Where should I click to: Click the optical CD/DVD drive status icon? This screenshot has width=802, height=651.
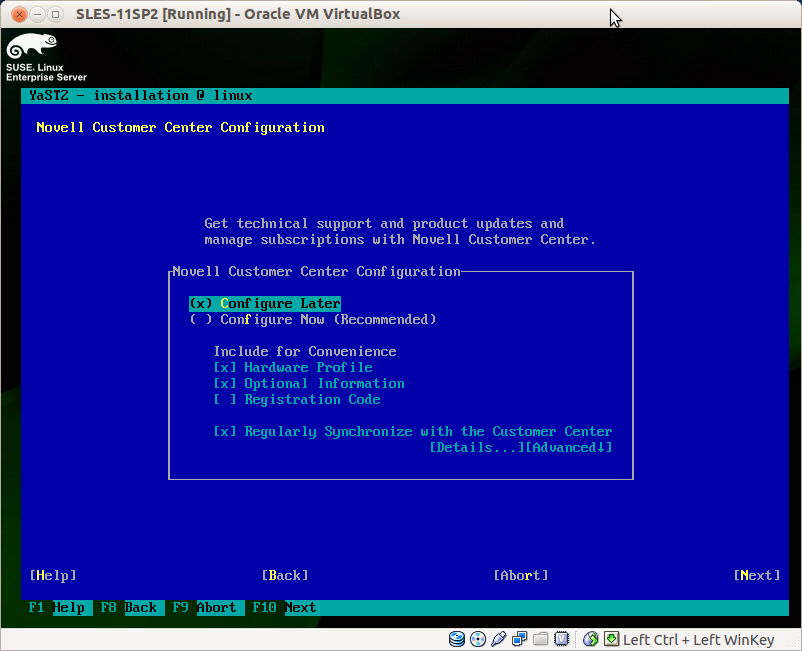click(x=478, y=639)
